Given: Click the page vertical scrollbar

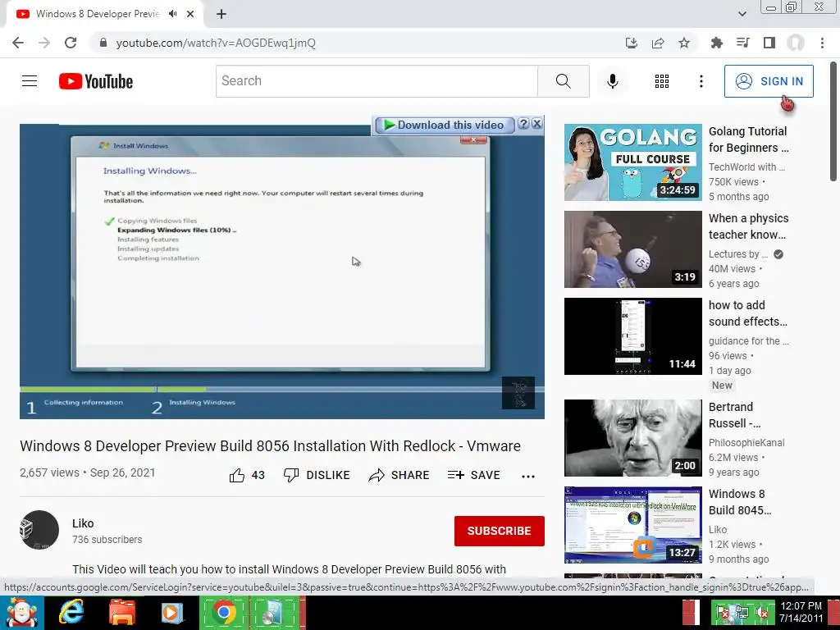Looking at the screenshot, I should 833,122.
